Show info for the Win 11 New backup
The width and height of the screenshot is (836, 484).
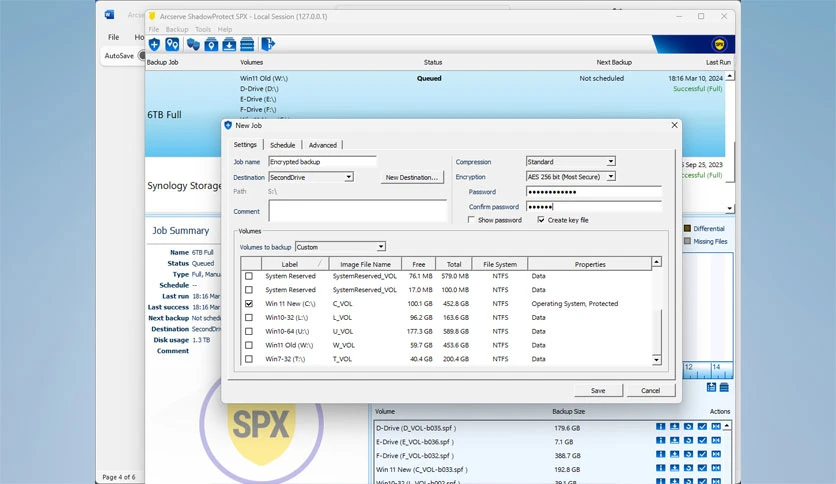point(661,468)
